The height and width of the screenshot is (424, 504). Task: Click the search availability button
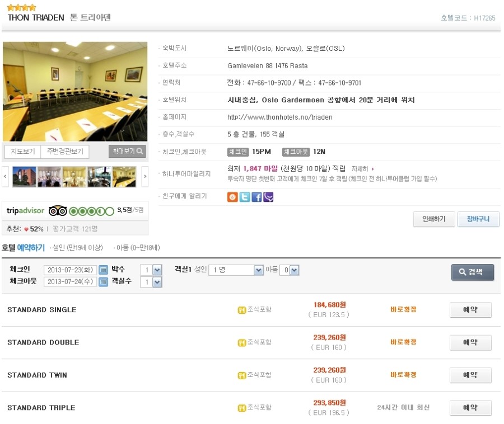(473, 272)
